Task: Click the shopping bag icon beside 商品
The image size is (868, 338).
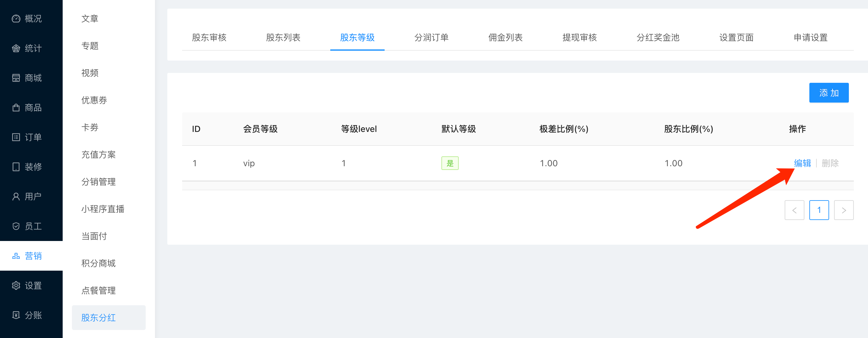Action: pyautogui.click(x=16, y=108)
